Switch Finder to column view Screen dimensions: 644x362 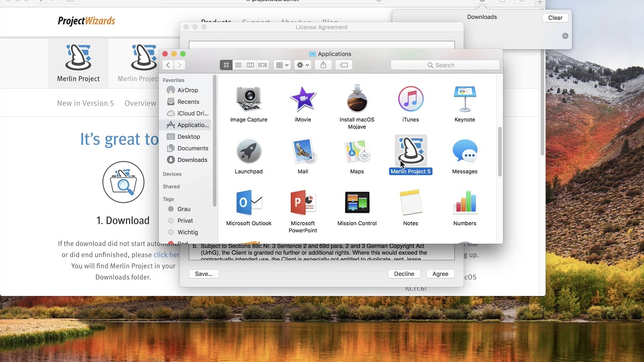click(250, 65)
